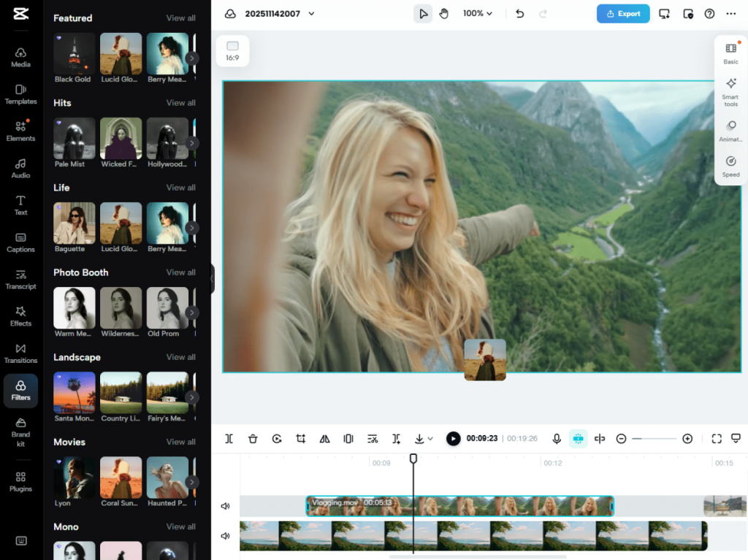The width and height of the screenshot is (748, 560).
Task: Click the cloud save status icon
Action: pos(230,14)
